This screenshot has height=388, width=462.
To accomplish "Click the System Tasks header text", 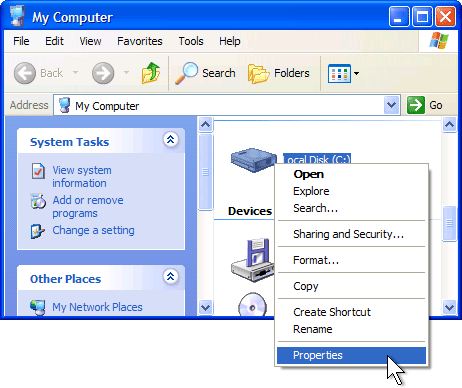I will (70, 142).
